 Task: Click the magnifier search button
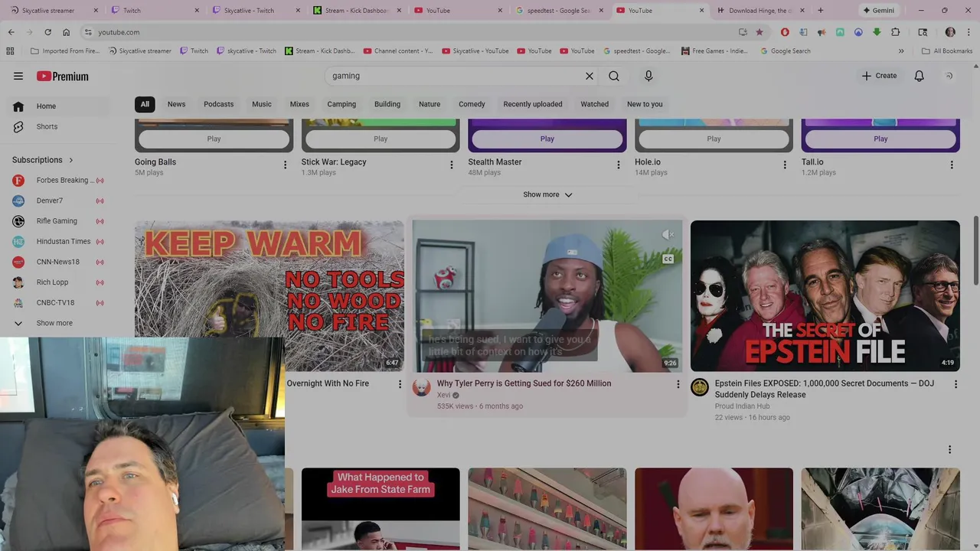tap(614, 76)
